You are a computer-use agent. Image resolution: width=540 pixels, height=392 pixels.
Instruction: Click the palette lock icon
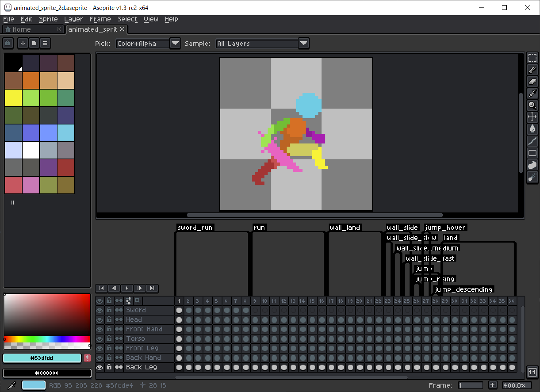(x=8, y=43)
